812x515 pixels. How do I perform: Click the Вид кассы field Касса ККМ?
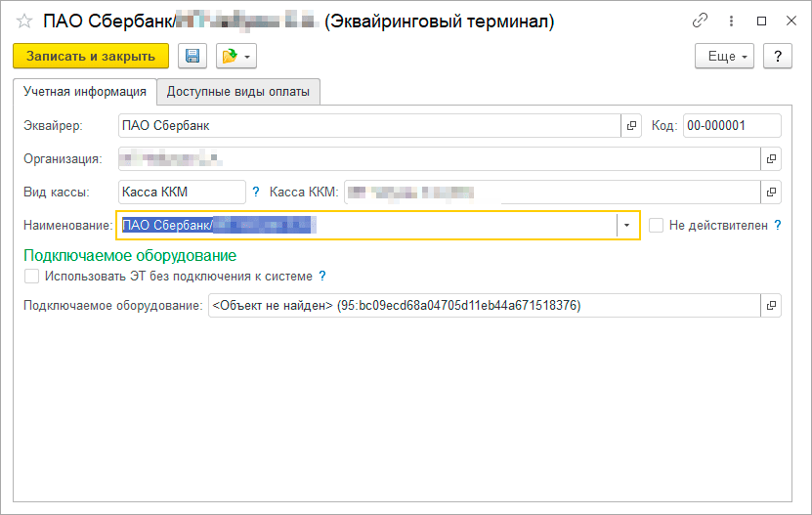182,192
